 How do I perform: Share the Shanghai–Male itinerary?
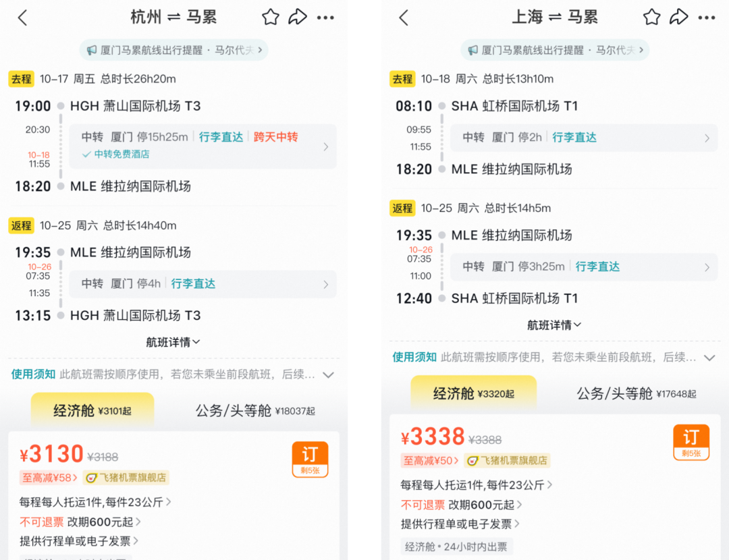click(680, 18)
